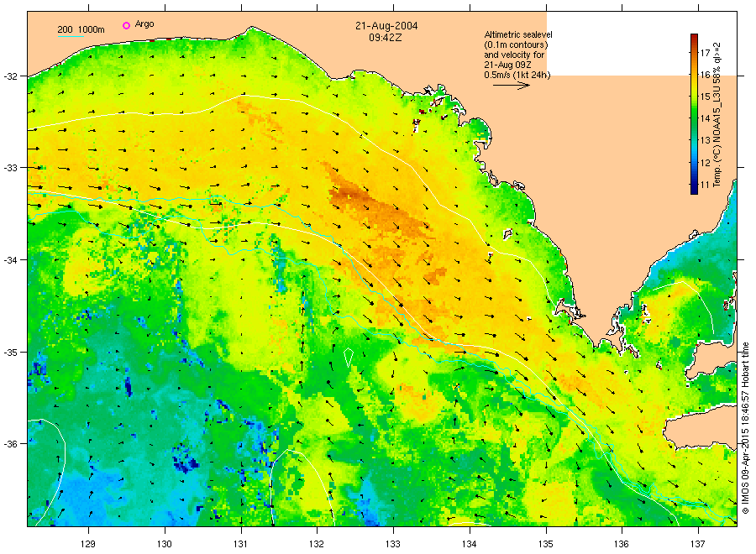The height and width of the screenshot is (554, 756).
Task: Click the 'Altimetric sealevel' legend text
Action: coord(518,34)
